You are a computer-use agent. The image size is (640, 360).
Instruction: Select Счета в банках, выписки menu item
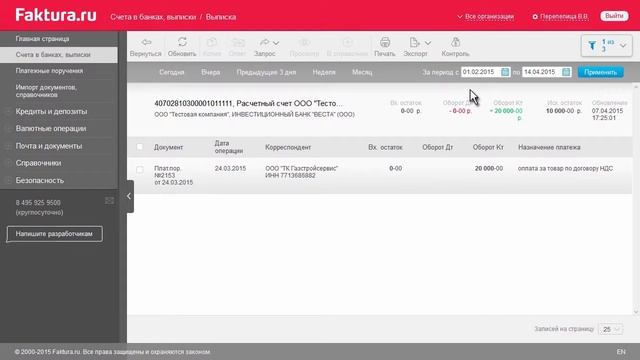point(59,55)
